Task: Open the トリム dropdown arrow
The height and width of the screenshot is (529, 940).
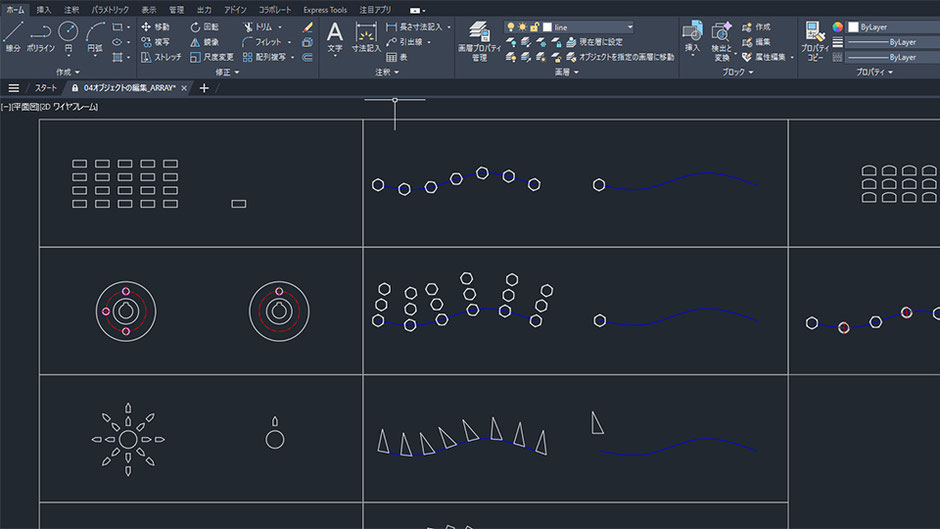Action: click(x=280, y=27)
